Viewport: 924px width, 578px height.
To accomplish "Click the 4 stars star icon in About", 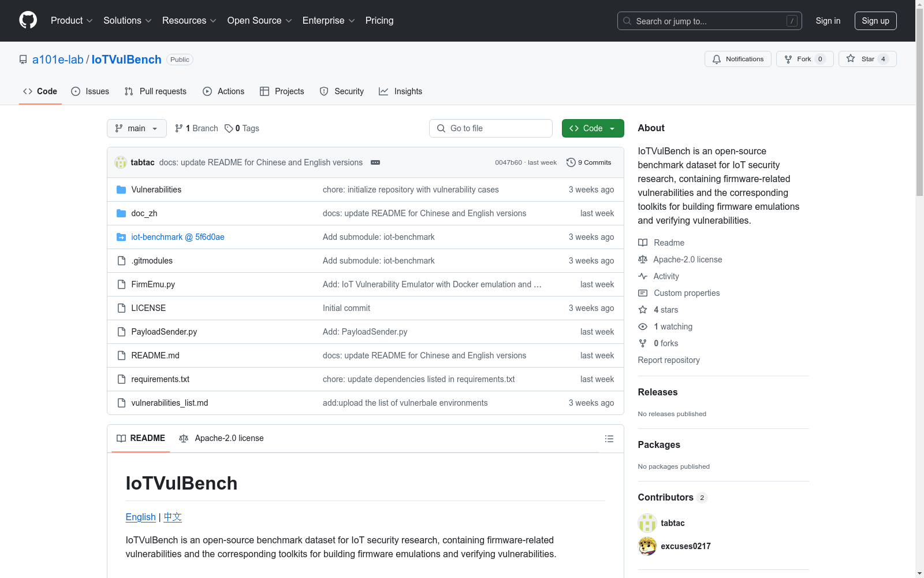I will click(x=643, y=310).
